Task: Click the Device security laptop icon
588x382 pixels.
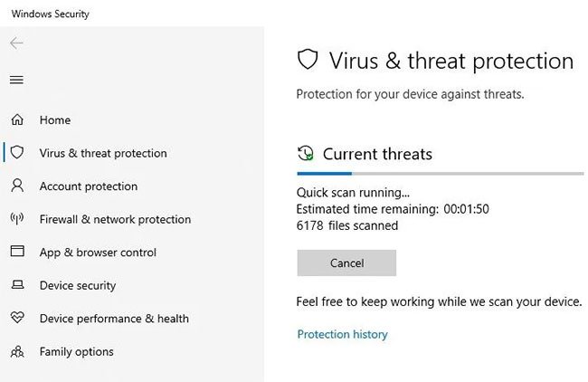Action: click(x=17, y=285)
